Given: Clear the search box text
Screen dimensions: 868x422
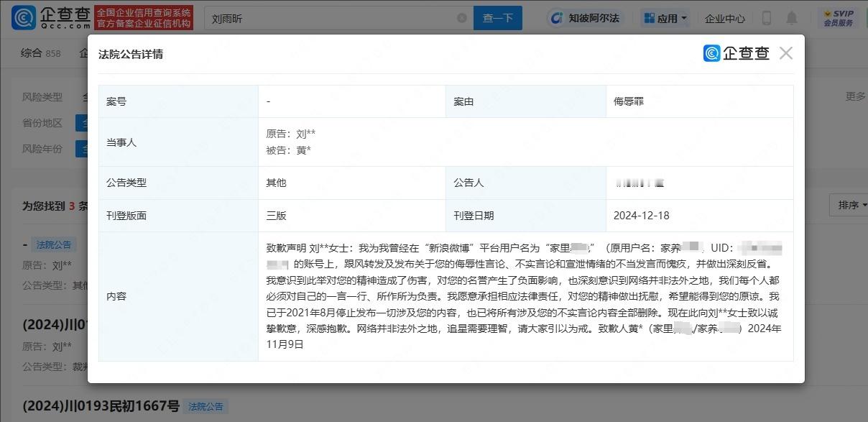Looking at the screenshot, I should click(x=461, y=18).
